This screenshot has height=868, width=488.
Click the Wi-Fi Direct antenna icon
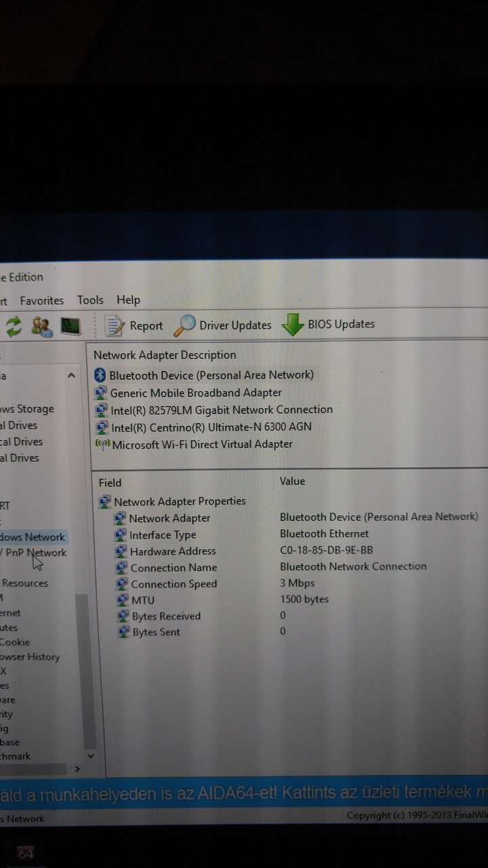tap(102, 445)
